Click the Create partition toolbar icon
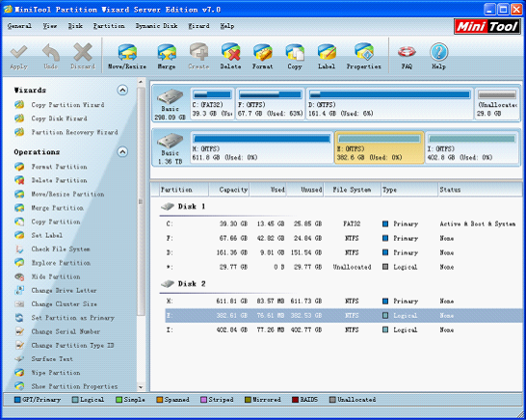Screen dimensions: 526x420 [198, 57]
